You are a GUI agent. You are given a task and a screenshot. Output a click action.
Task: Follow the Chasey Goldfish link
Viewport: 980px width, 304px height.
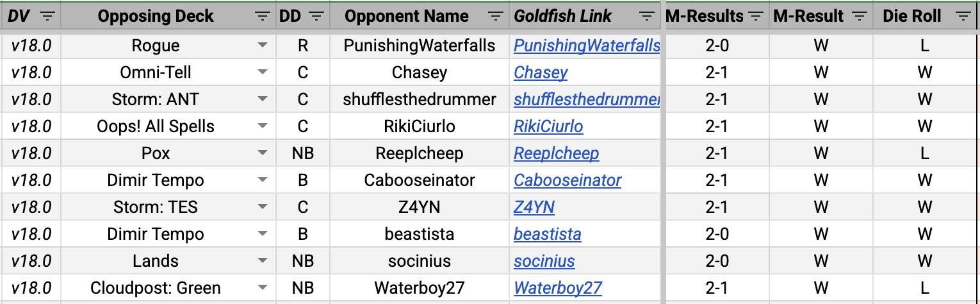point(541,72)
